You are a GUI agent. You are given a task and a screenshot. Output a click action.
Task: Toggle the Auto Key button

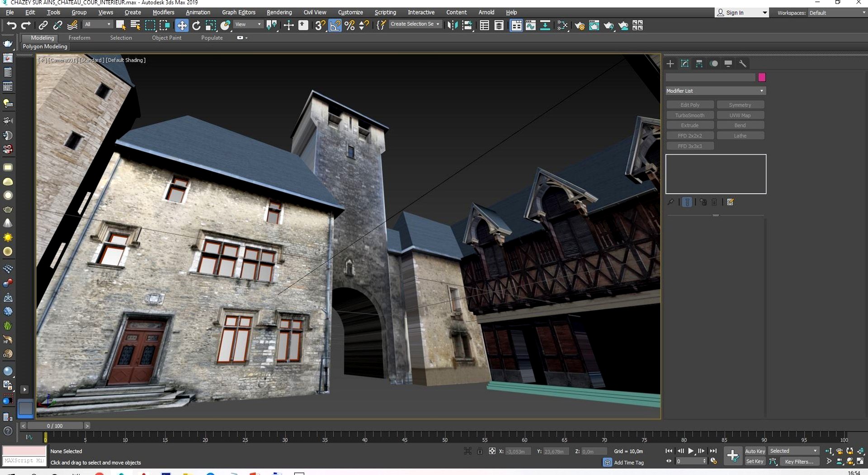click(755, 451)
